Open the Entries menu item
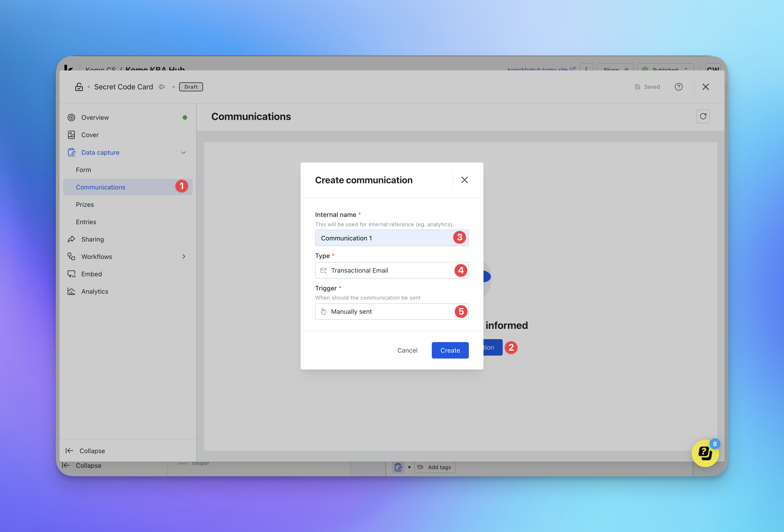Screen dimensions: 784x532 tap(86, 222)
